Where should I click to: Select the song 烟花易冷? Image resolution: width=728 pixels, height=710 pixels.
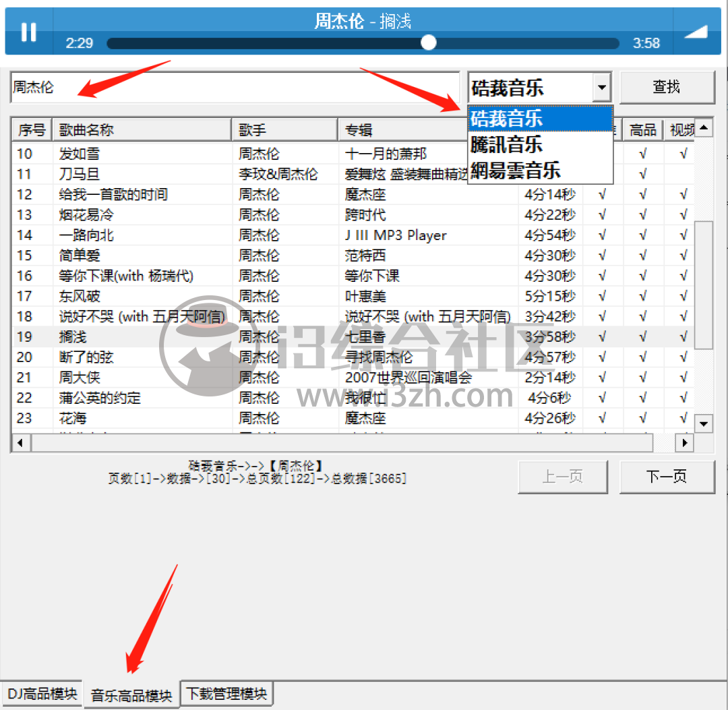point(86,214)
